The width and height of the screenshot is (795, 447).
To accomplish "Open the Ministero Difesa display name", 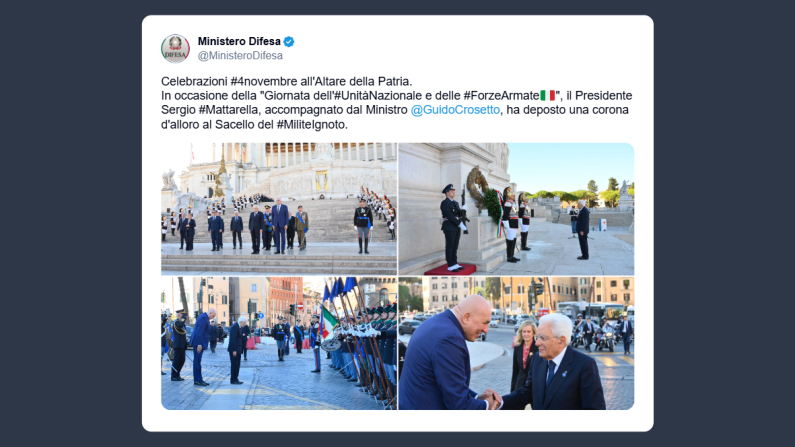I will coord(239,42).
